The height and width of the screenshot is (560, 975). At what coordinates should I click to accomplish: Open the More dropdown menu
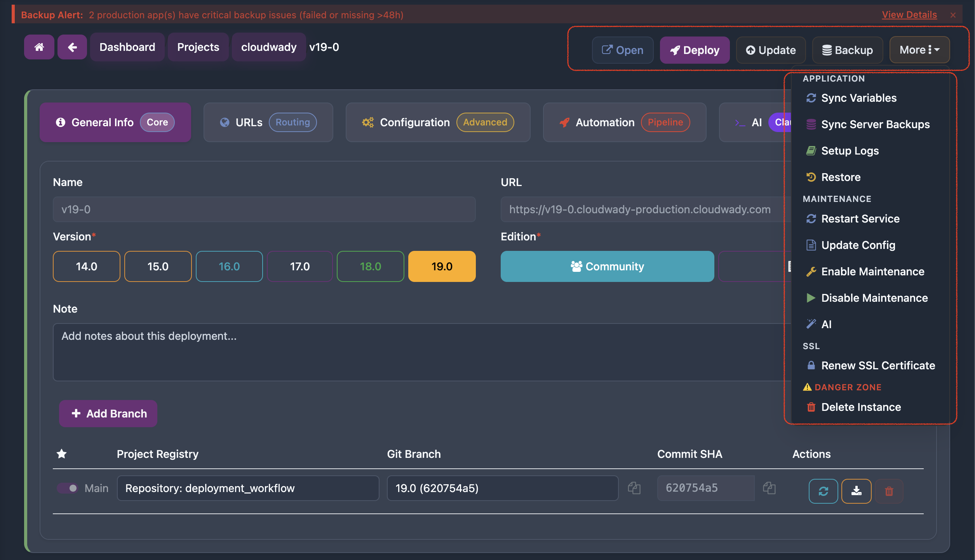[918, 49]
